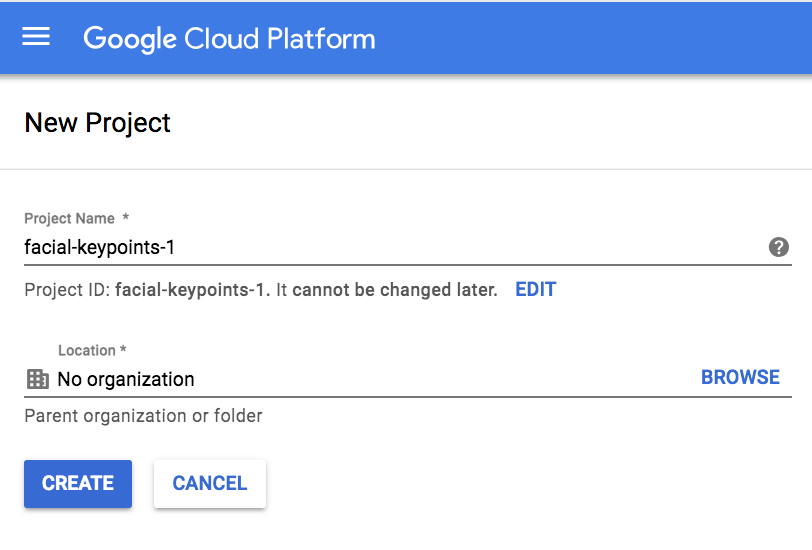Click the word 'Google' in the header

coord(129,39)
